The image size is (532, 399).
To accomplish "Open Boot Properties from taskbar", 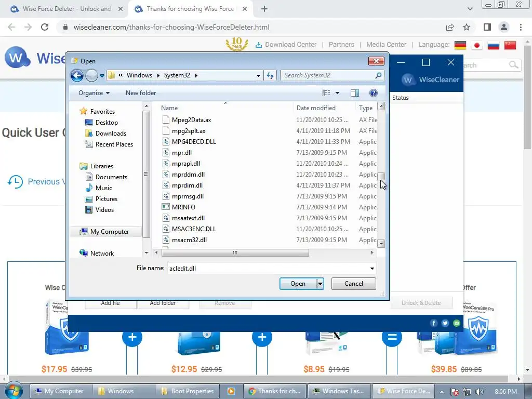I will click(x=188, y=391).
